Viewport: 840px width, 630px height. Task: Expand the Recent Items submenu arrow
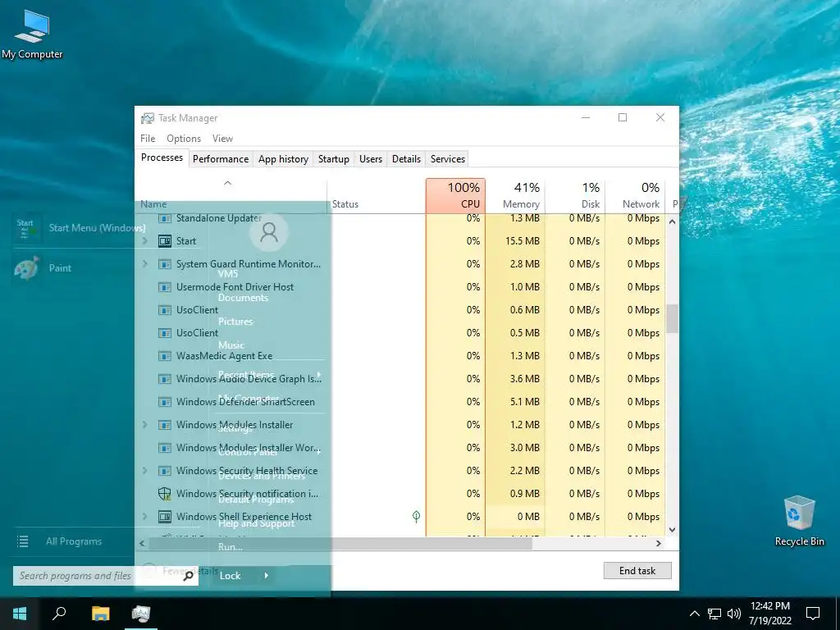[319, 374]
